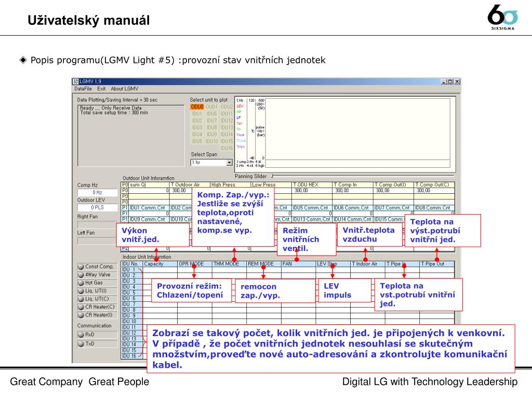The image size is (532, 399).
Task: Select ODU2 unit to plot
Action: pyautogui.click(x=227, y=107)
